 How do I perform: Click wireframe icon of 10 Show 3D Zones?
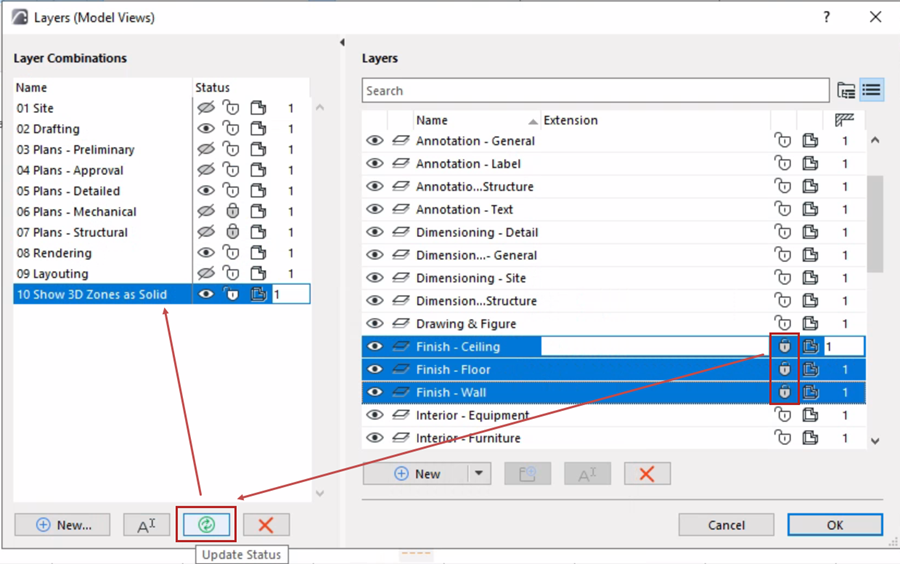pyautogui.click(x=258, y=294)
